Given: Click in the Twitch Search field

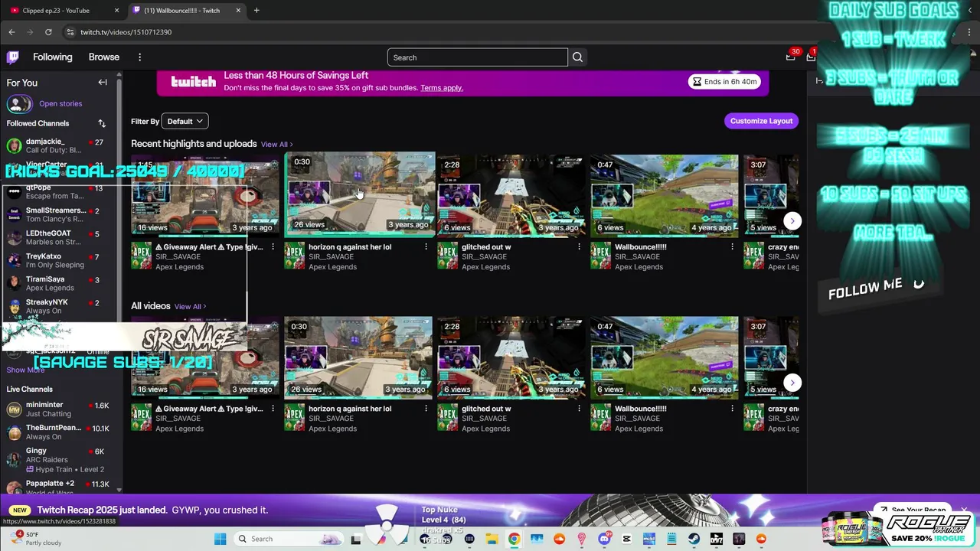Looking at the screenshot, I should coord(477,57).
